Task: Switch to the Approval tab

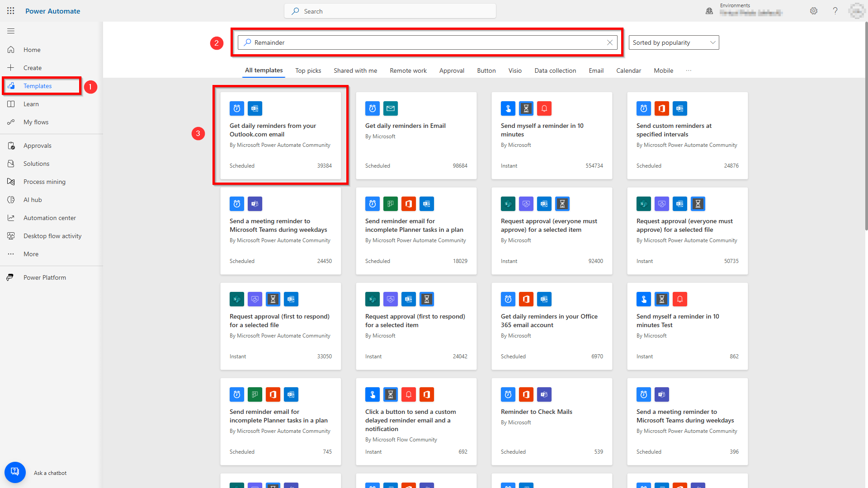Action: point(452,70)
